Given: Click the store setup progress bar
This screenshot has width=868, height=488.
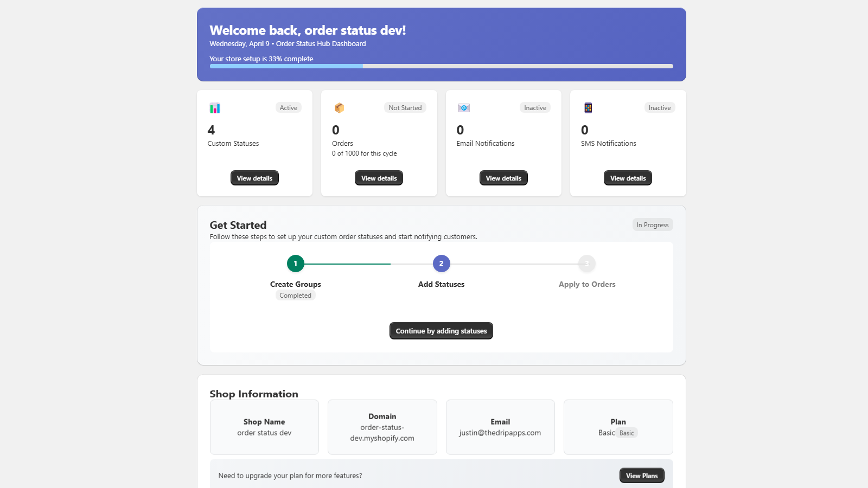Looking at the screenshot, I should (441, 66).
